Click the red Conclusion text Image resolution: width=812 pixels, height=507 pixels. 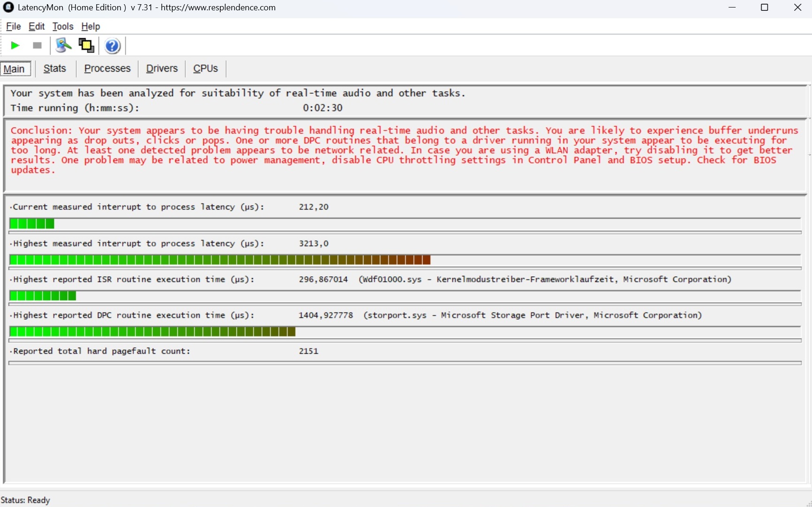(x=404, y=150)
